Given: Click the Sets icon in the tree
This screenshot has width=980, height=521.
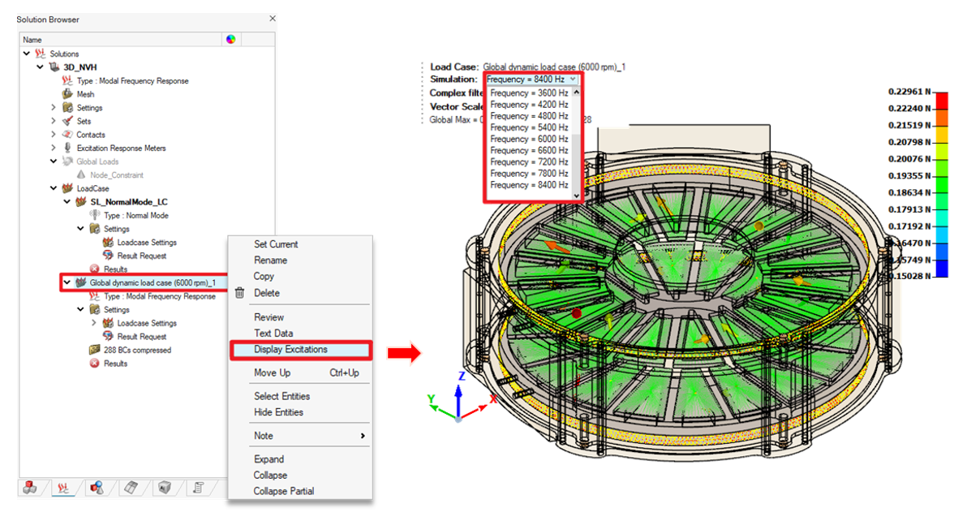Looking at the screenshot, I should pyautogui.click(x=68, y=121).
